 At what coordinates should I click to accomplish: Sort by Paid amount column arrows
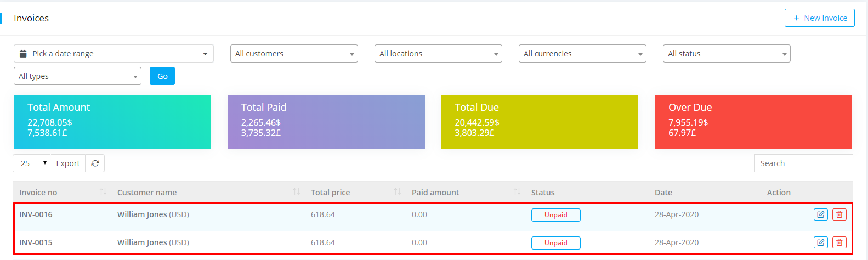click(x=517, y=191)
